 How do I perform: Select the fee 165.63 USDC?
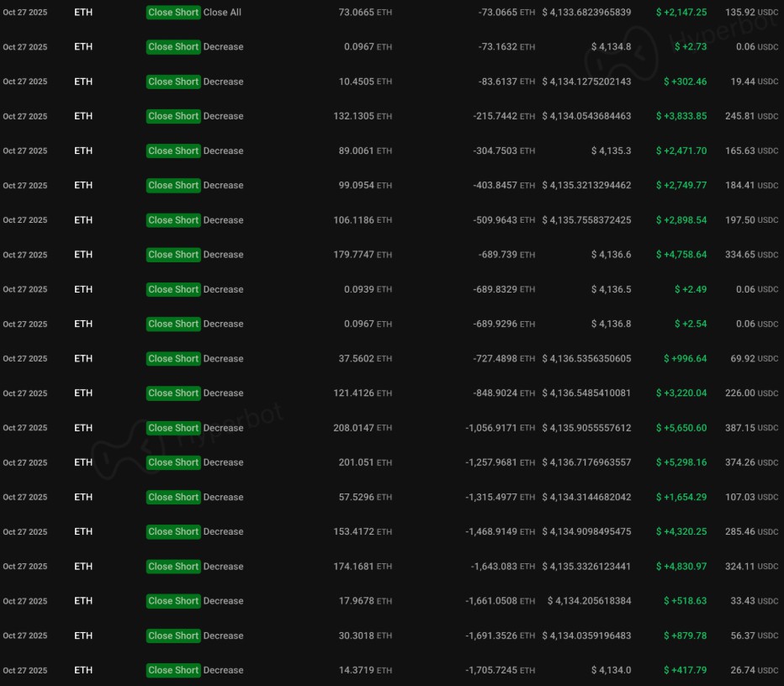pyautogui.click(x=751, y=150)
